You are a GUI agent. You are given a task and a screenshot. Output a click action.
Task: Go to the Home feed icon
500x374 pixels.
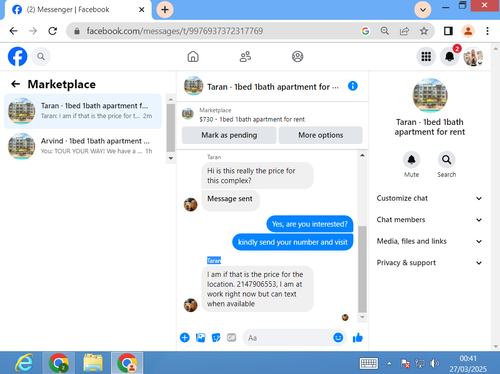[x=193, y=57]
